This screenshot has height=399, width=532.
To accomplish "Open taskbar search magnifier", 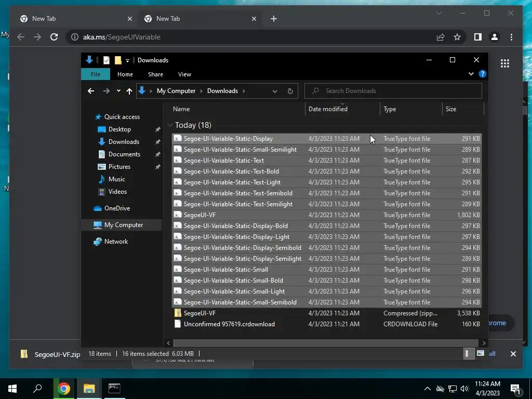I will (37, 389).
